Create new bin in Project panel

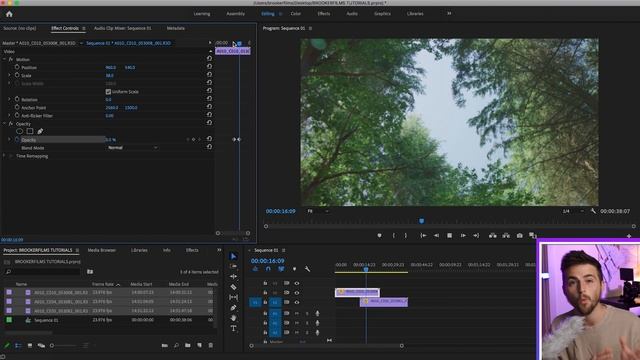[x=188, y=345]
